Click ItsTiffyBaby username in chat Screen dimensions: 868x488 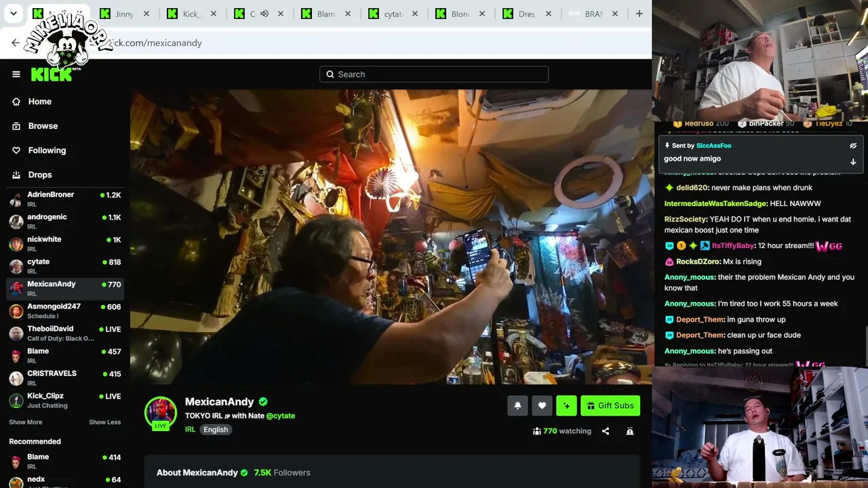[x=733, y=245]
